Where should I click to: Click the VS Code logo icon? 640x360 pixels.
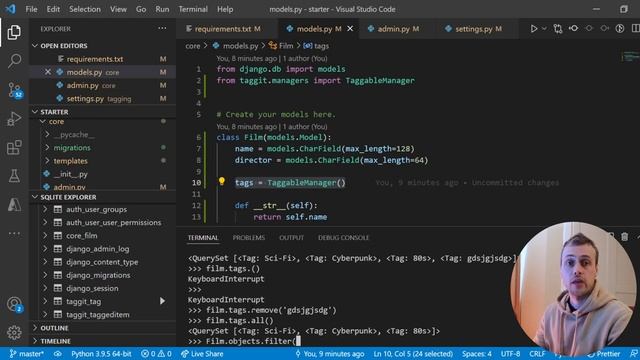click(11, 9)
